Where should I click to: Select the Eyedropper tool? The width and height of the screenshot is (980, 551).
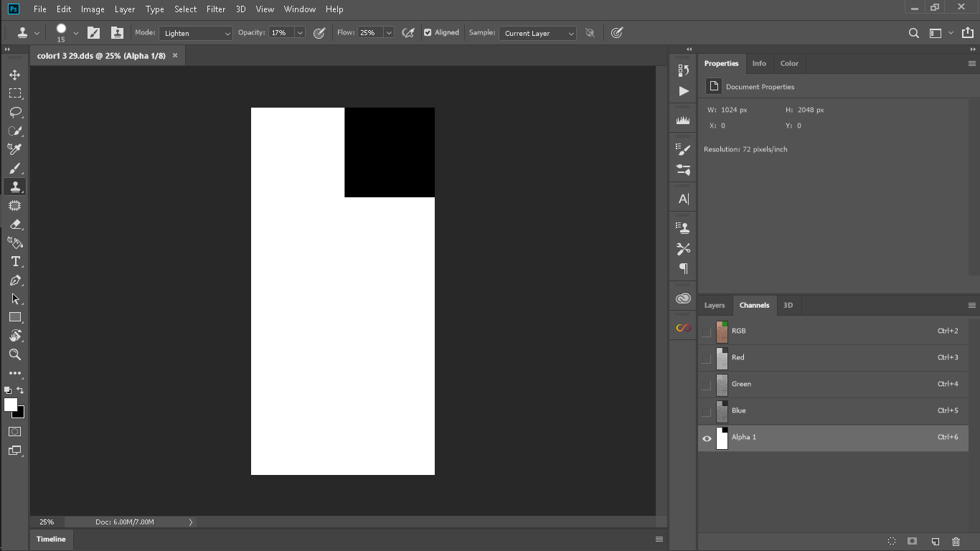click(x=15, y=149)
